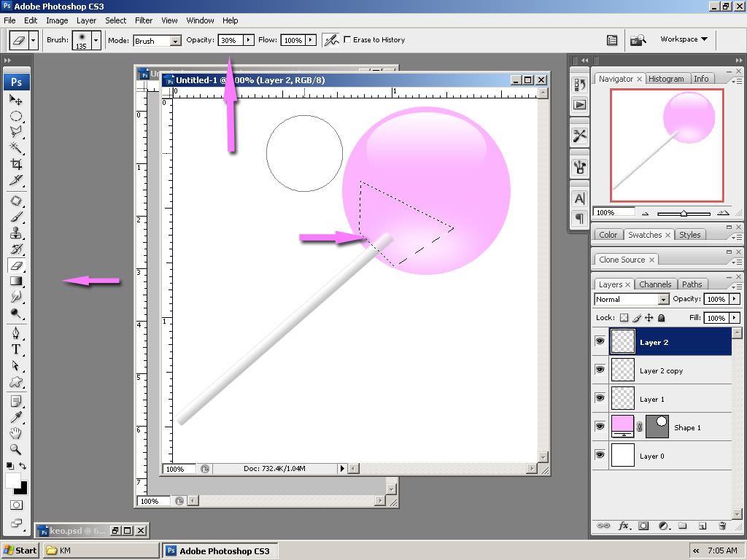Hide the Shape 1 layer
Image resolution: width=747 pixels, height=560 pixels.
point(600,427)
